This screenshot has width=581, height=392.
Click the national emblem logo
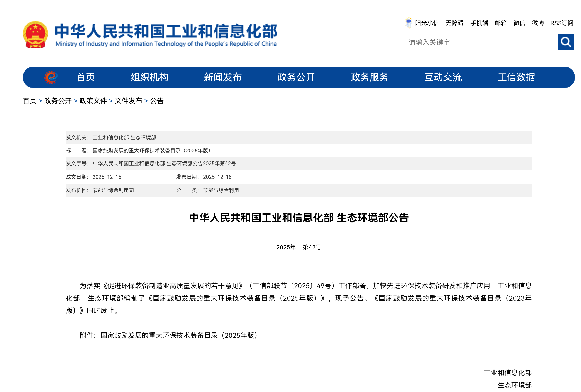35,35
